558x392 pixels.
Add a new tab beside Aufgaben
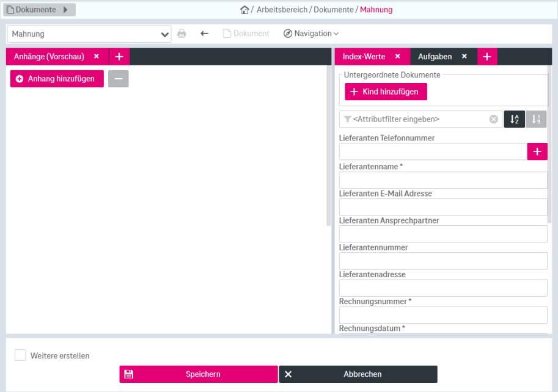pyautogui.click(x=487, y=57)
